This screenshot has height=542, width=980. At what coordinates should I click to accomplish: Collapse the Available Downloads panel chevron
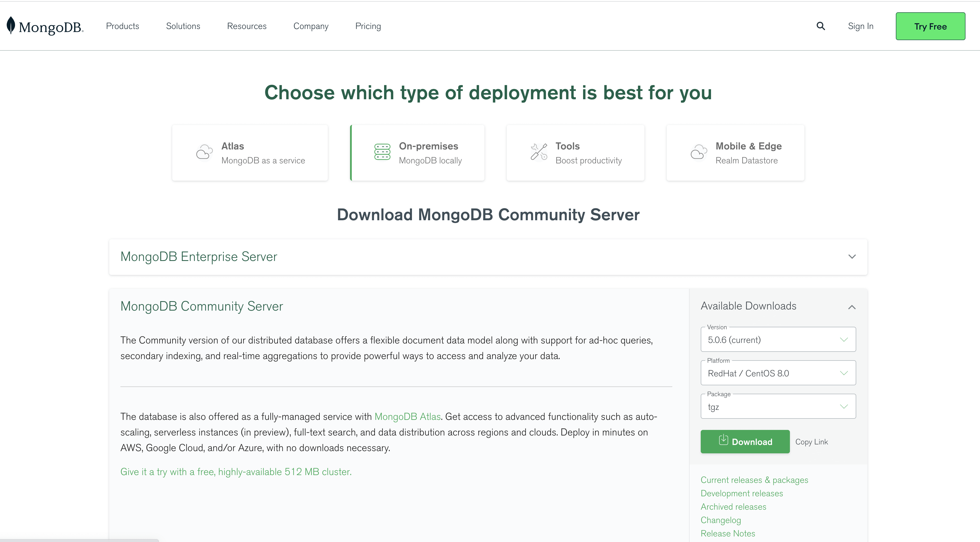click(x=852, y=307)
